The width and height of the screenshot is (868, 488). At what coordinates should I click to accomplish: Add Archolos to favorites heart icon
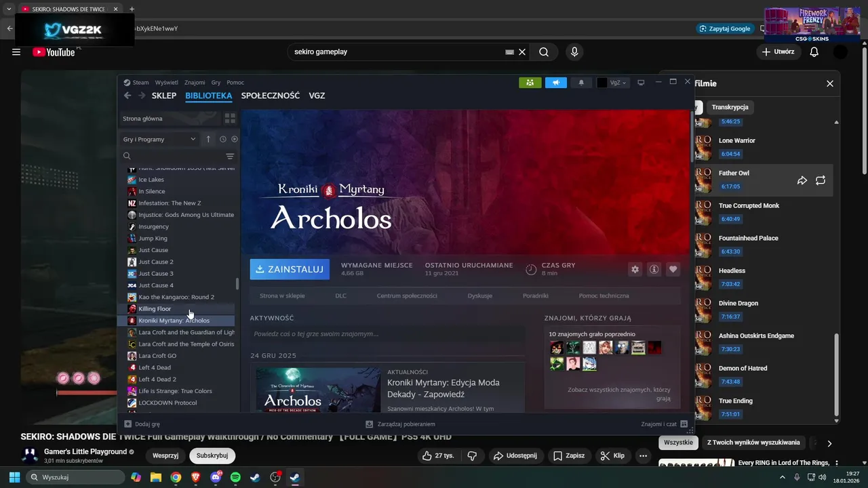click(673, 269)
